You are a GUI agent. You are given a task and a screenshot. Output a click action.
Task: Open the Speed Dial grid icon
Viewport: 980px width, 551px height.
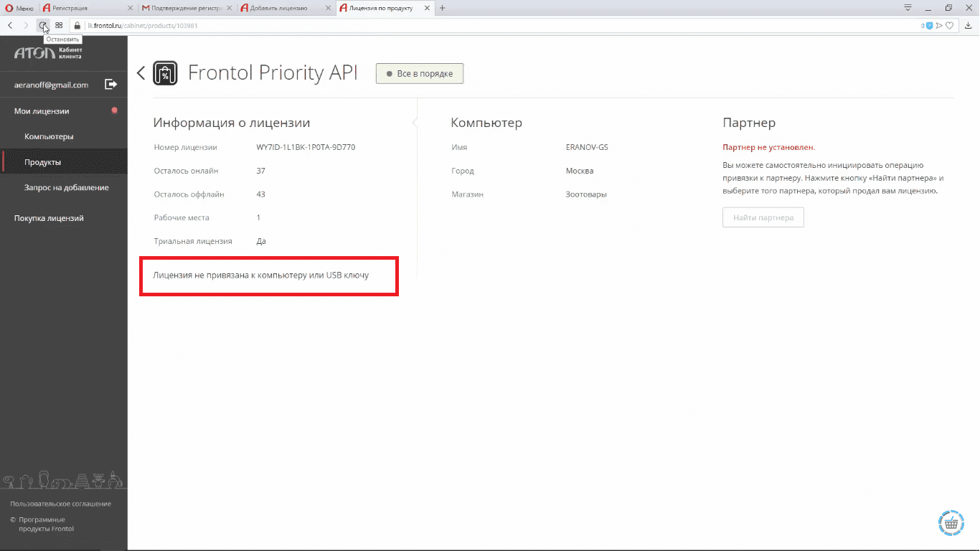pos(59,25)
